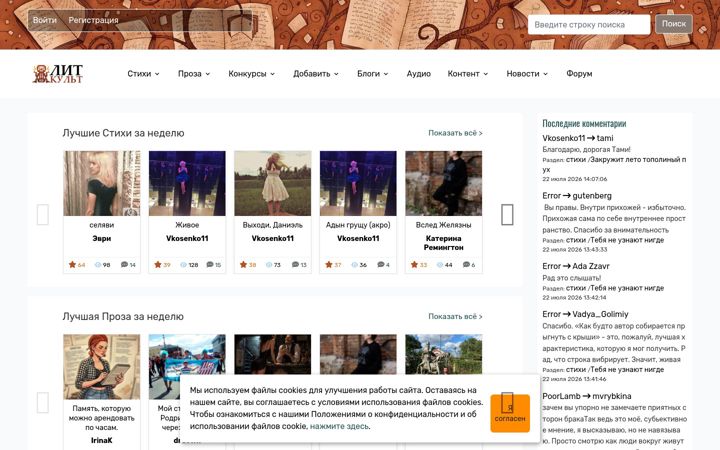The width and height of the screenshot is (720, 450).
Task: Open author IrinaK profile
Action: (101, 440)
